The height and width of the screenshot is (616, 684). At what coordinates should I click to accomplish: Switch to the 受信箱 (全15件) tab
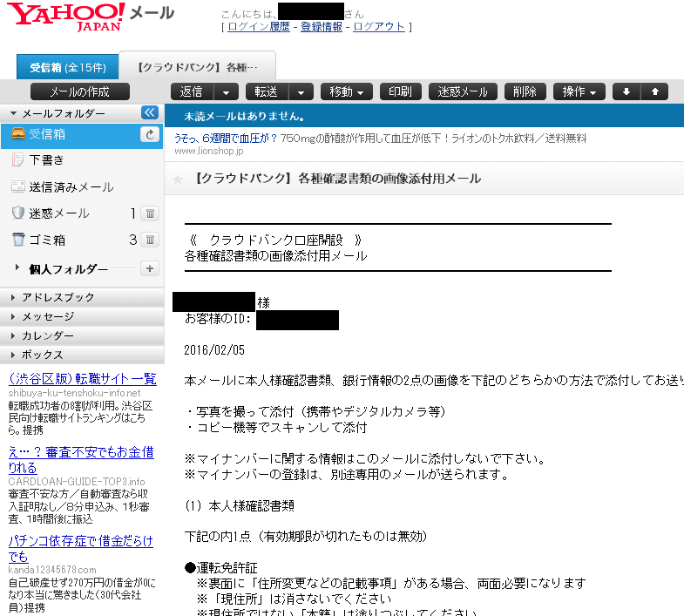tap(68, 67)
